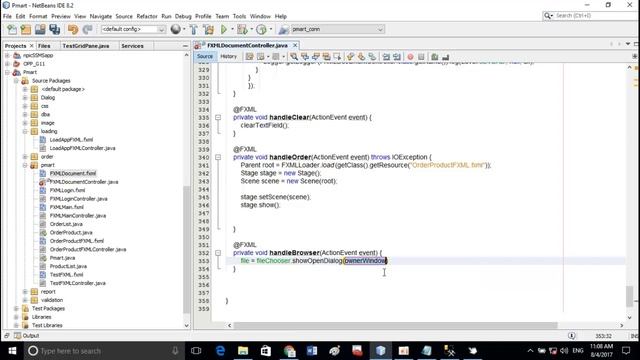
Task: Click the New Project toolbar icon
Action: pos(26,29)
